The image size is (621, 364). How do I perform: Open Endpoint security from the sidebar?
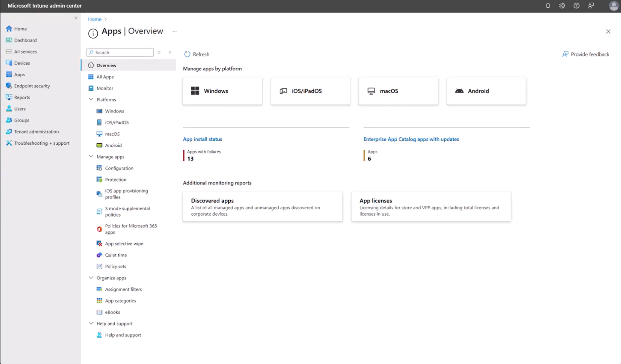[32, 86]
